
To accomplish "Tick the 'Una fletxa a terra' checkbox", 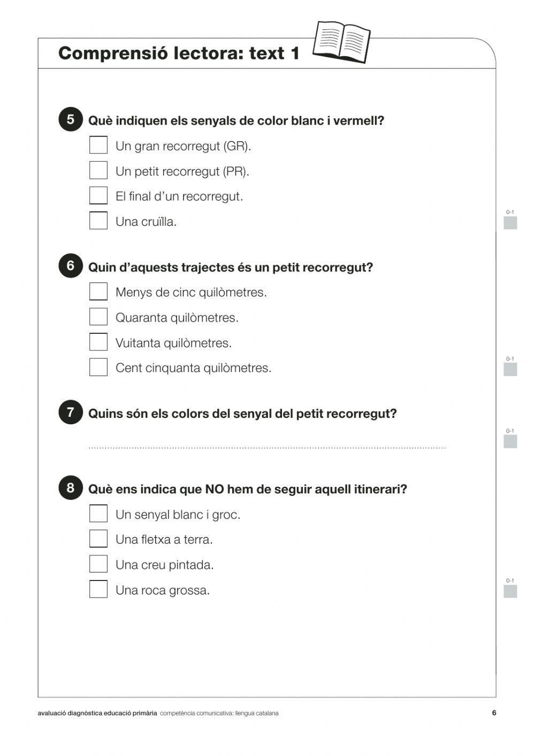I will pyautogui.click(x=98, y=538).
